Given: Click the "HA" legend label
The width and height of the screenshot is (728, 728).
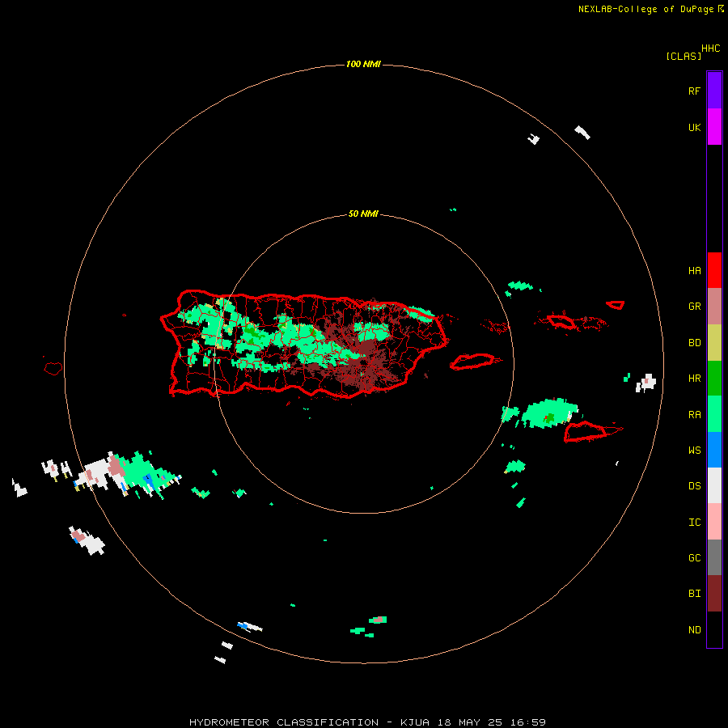Looking at the screenshot, I should pos(694,271).
